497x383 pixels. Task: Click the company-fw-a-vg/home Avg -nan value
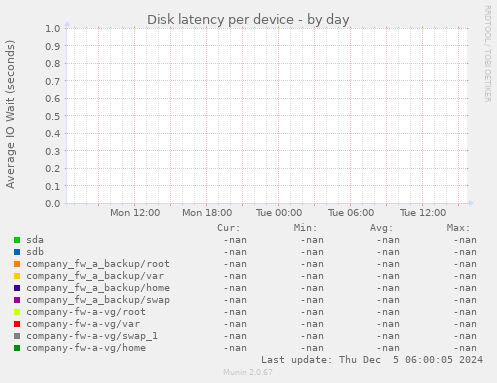point(388,348)
